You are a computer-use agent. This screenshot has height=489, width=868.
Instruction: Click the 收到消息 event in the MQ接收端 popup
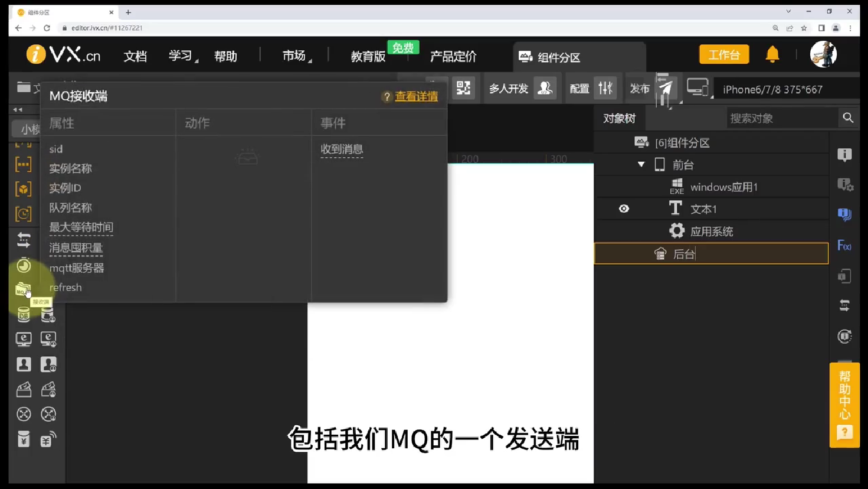(x=342, y=149)
